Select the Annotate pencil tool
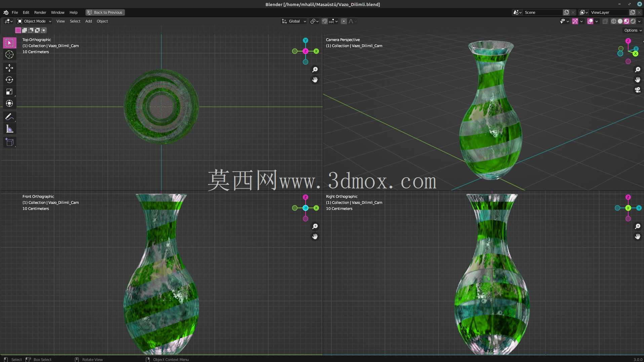 click(9, 117)
